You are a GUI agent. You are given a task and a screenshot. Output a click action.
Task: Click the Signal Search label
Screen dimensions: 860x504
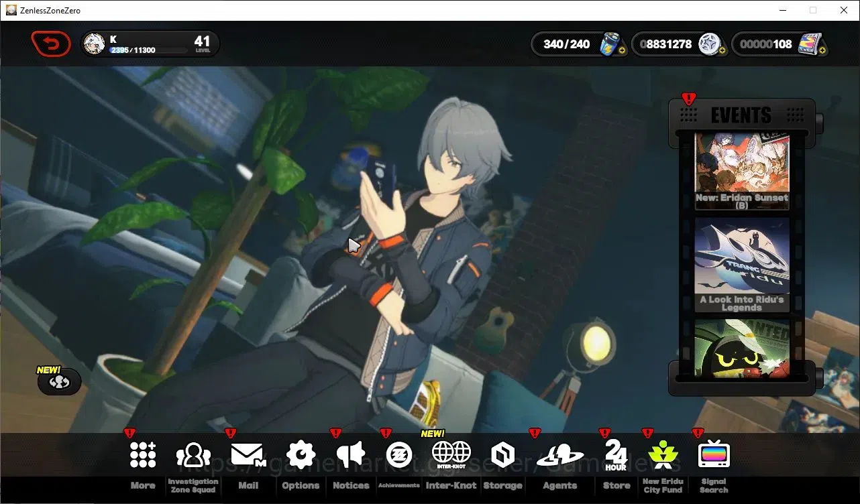714,486
